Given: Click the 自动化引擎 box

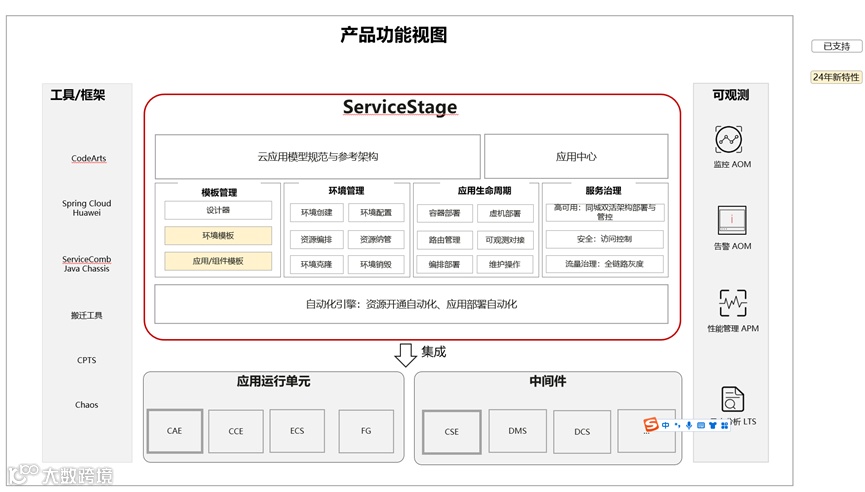Looking at the screenshot, I should point(412,304).
